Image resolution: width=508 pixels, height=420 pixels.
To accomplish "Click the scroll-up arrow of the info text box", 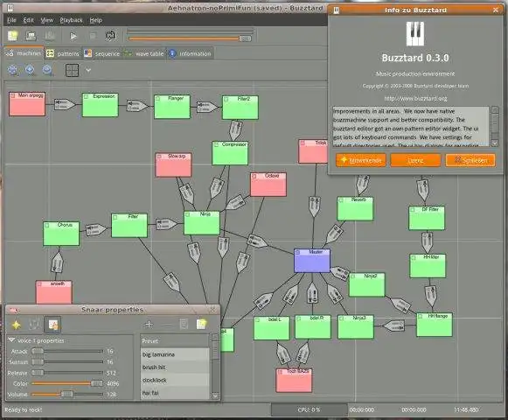I will pos(495,109).
